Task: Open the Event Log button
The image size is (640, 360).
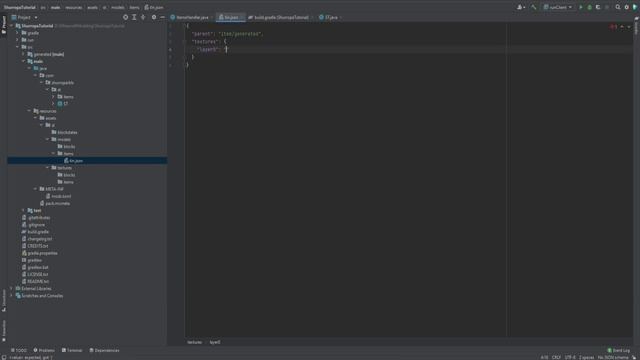Action: (619, 350)
